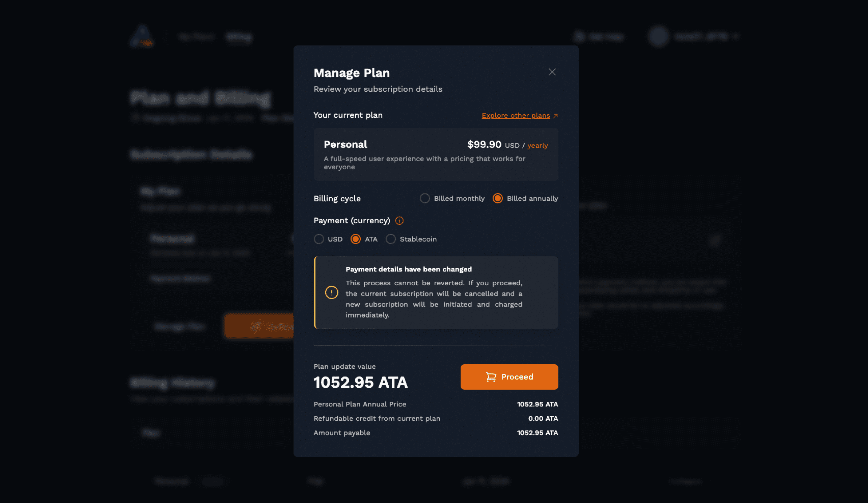
Task: Click the orange yearly label on the plan price
Action: [x=537, y=145]
